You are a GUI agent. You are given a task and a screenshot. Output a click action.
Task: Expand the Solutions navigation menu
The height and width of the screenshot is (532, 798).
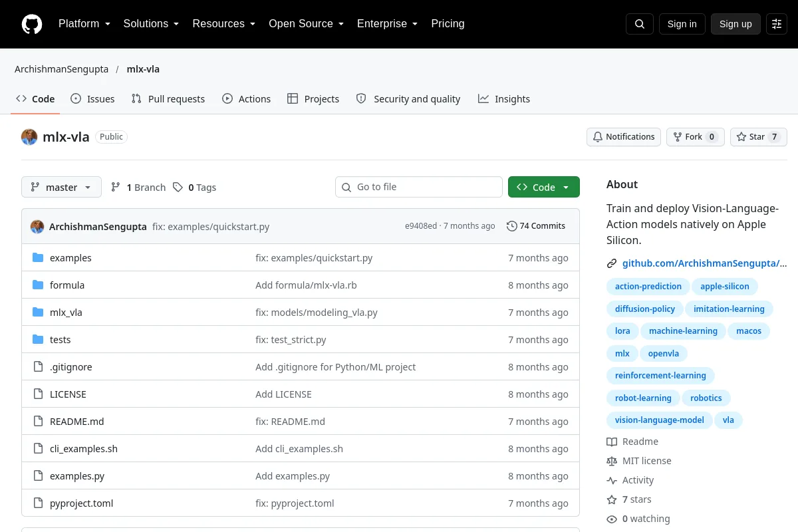tap(151, 24)
